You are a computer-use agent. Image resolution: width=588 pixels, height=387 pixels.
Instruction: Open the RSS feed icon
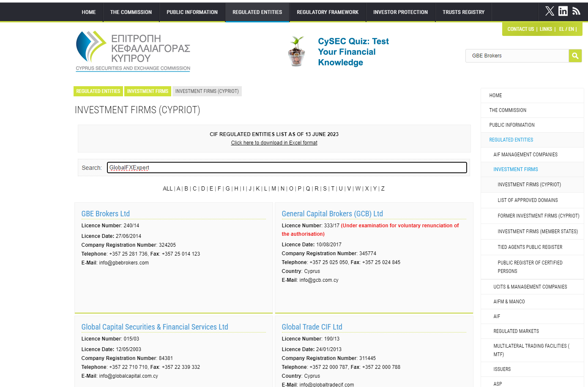(576, 11)
